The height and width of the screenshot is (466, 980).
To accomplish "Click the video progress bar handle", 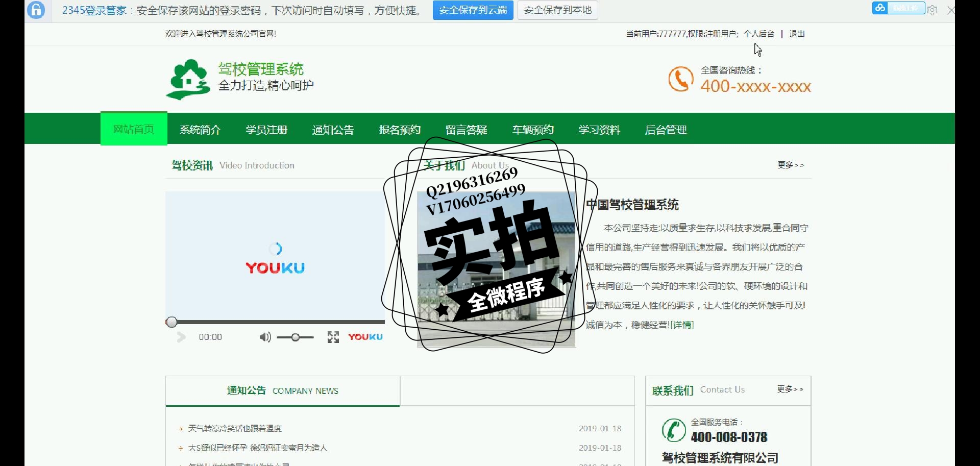I will [x=172, y=322].
